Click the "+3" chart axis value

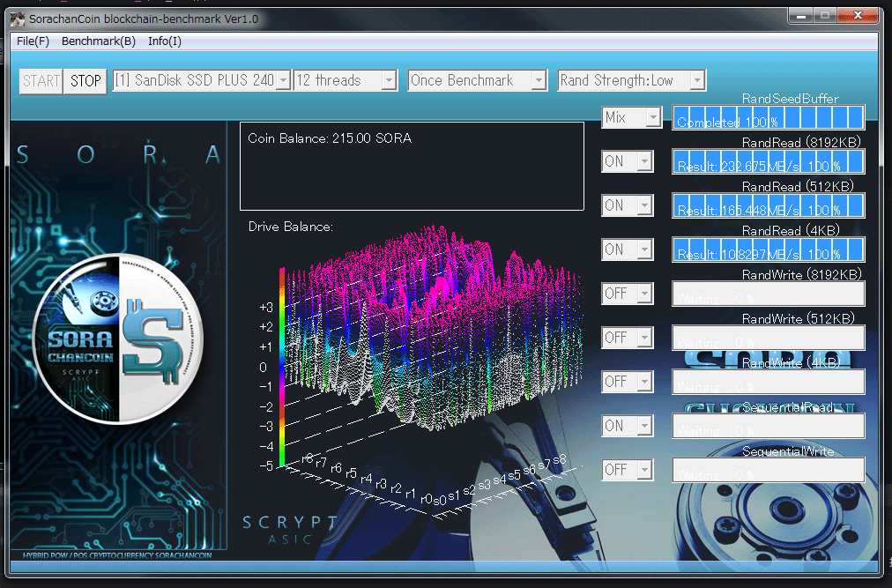(265, 308)
